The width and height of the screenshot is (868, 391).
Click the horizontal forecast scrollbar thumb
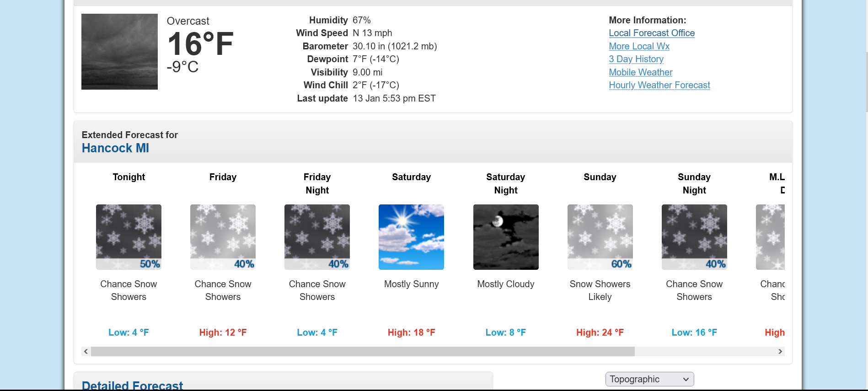tap(363, 351)
